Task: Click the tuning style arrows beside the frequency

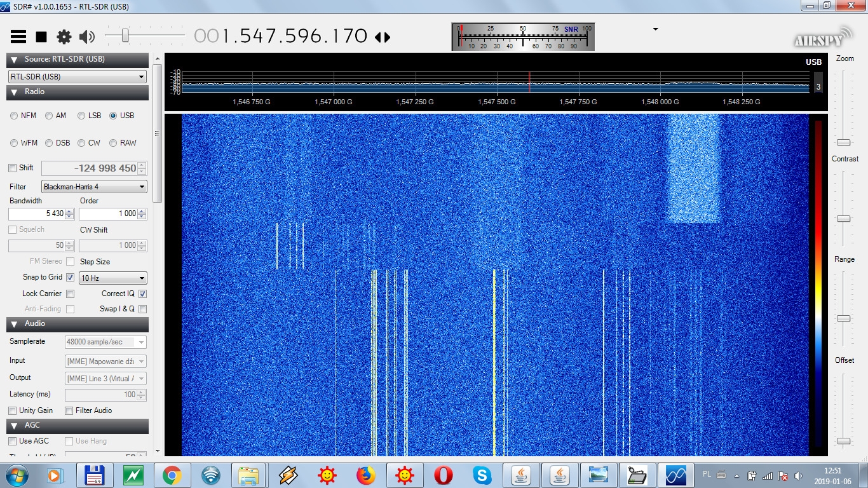Action: coord(383,37)
